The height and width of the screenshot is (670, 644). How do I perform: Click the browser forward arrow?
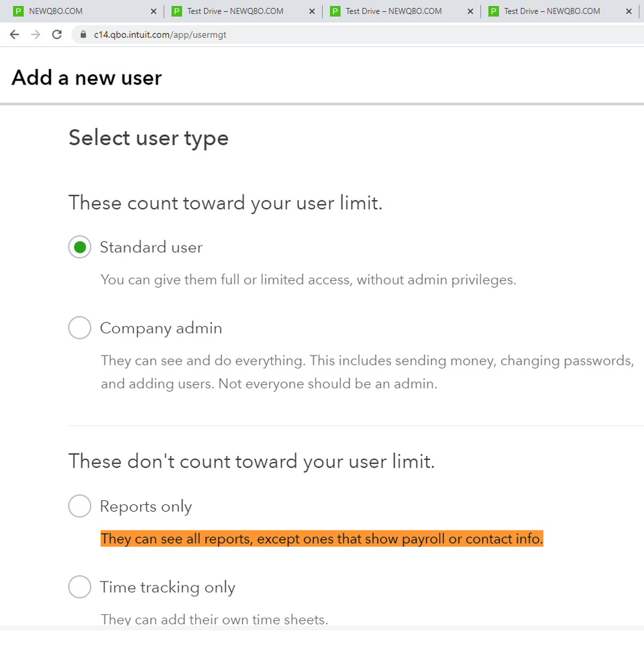[36, 35]
